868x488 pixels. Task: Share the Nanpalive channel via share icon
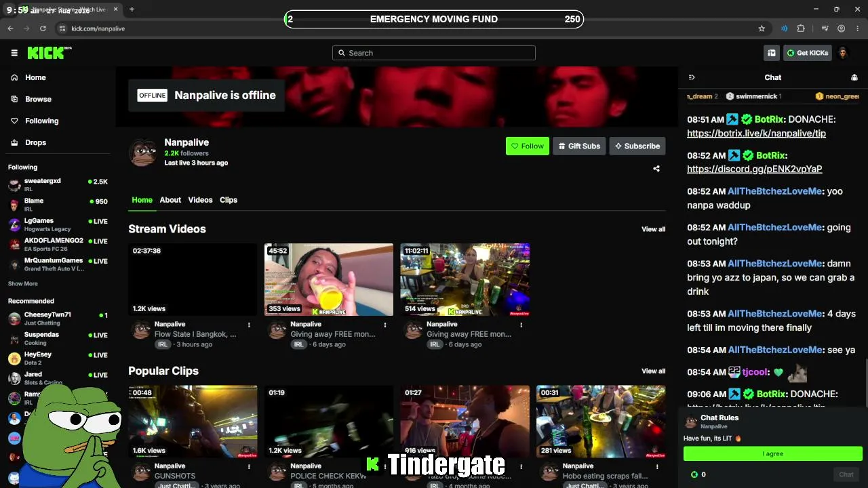(656, 169)
